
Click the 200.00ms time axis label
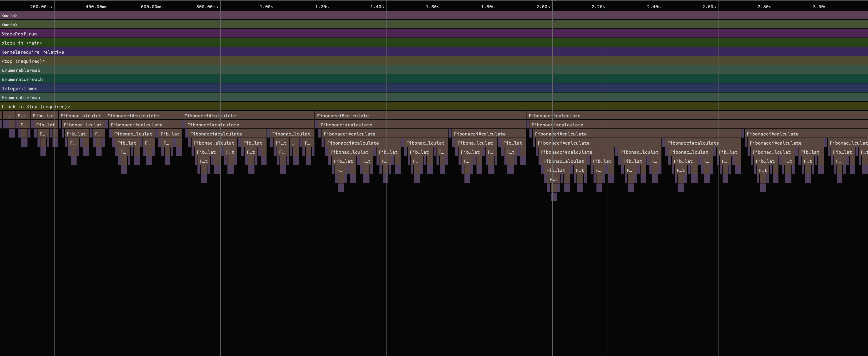41,6
